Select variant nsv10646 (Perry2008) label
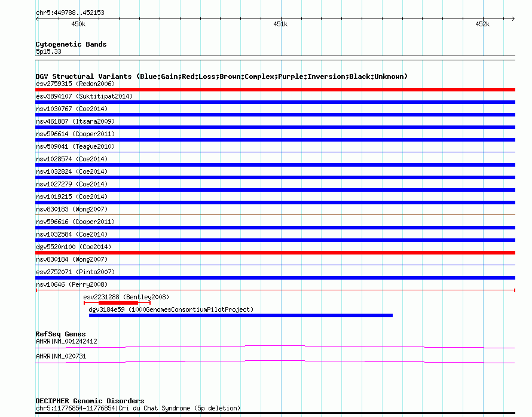 (72, 284)
